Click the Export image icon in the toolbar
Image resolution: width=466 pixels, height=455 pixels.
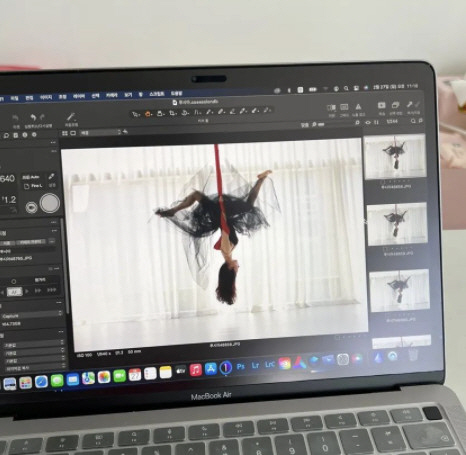coord(382,106)
